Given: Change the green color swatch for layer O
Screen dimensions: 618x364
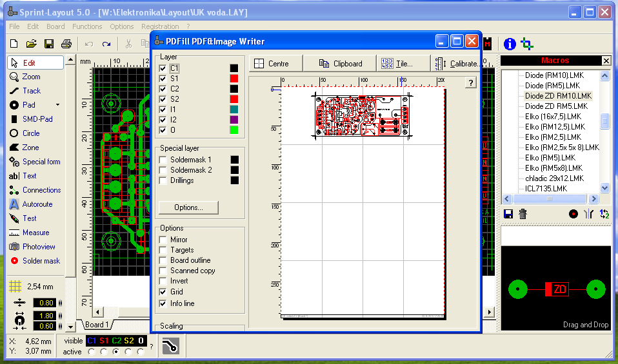Looking at the screenshot, I should (x=234, y=130).
